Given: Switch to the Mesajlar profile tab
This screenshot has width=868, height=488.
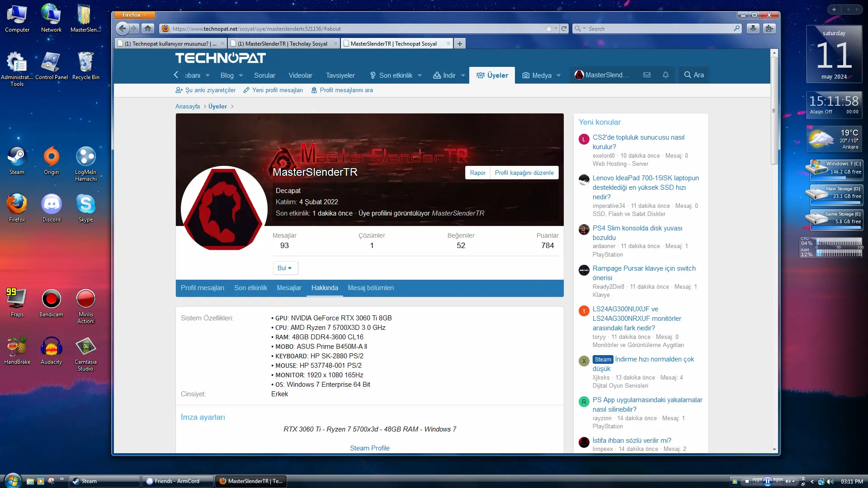Looking at the screenshot, I should [x=289, y=288].
